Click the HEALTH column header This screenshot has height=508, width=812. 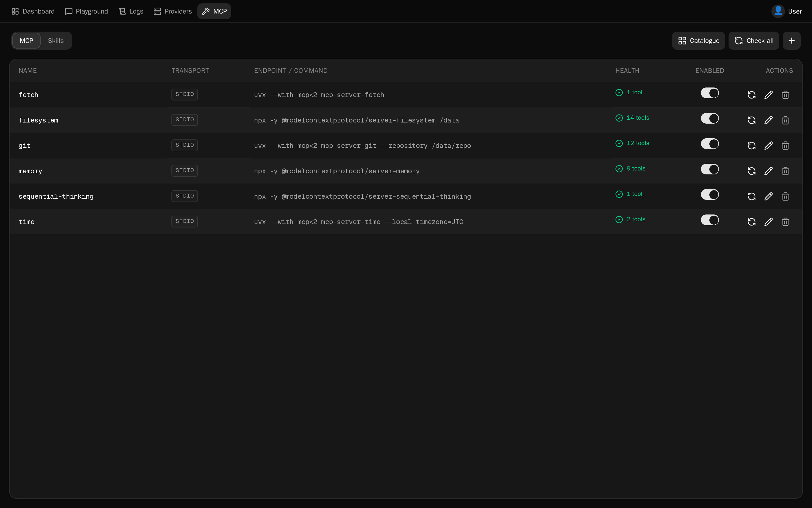[x=627, y=71]
